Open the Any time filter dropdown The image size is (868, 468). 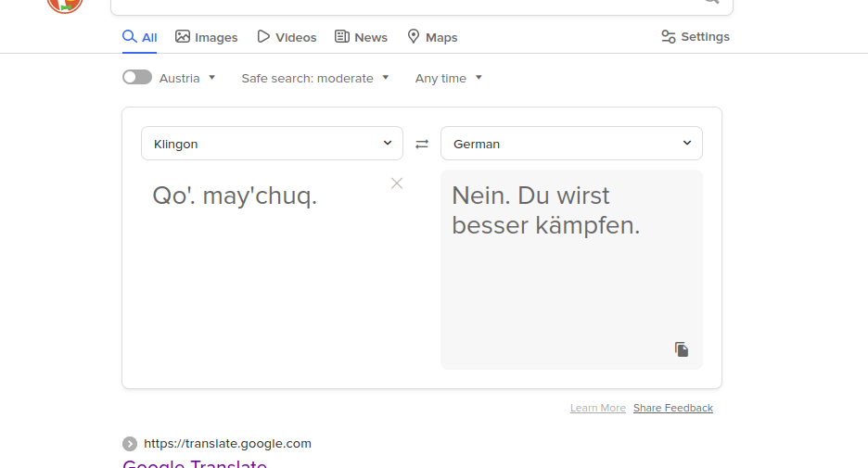[449, 78]
